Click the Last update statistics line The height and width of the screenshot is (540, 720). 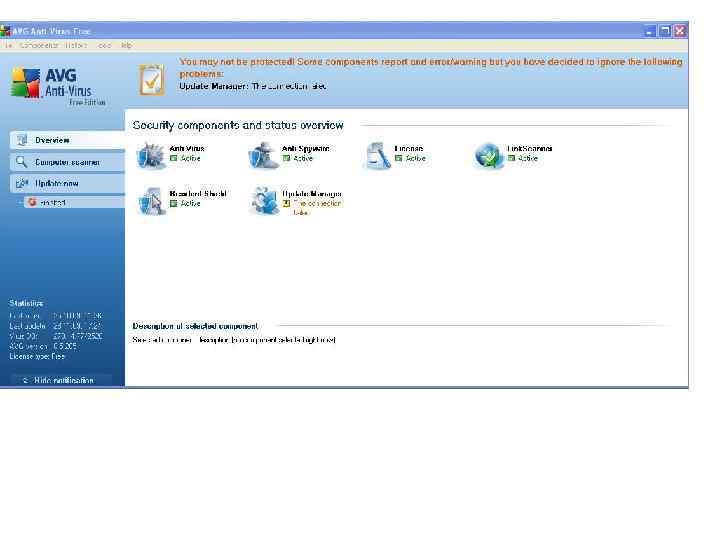tap(56, 326)
